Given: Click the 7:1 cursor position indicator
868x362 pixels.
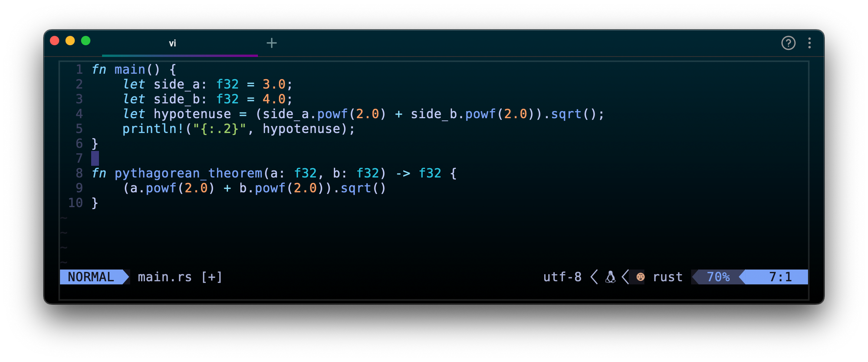Looking at the screenshot, I should pos(780,277).
